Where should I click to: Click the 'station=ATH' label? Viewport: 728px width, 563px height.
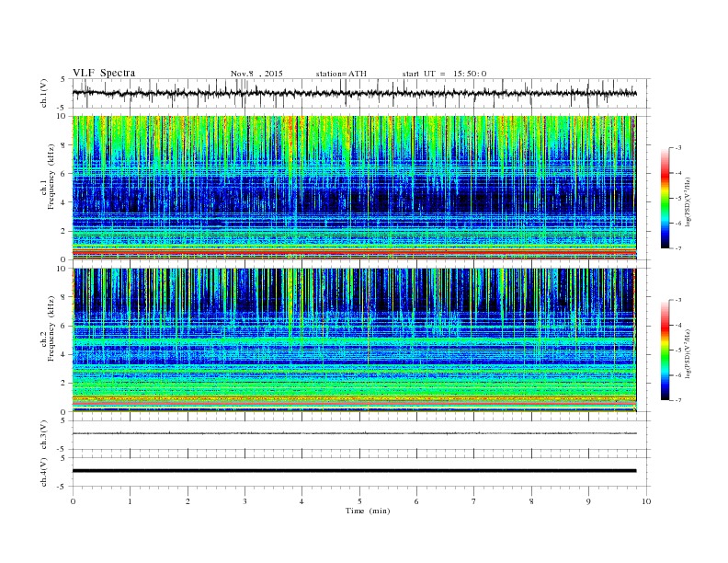click(341, 74)
